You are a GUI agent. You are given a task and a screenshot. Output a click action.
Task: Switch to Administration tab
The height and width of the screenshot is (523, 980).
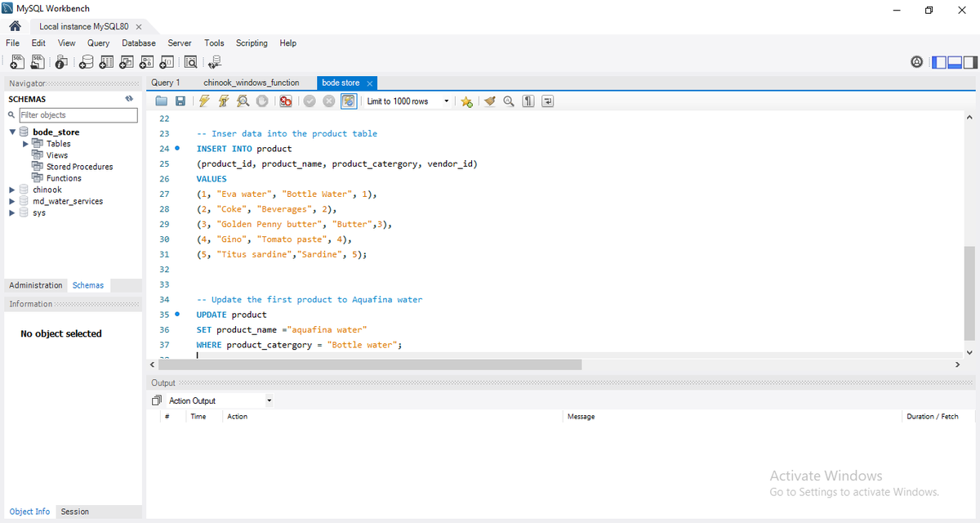tap(36, 285)
